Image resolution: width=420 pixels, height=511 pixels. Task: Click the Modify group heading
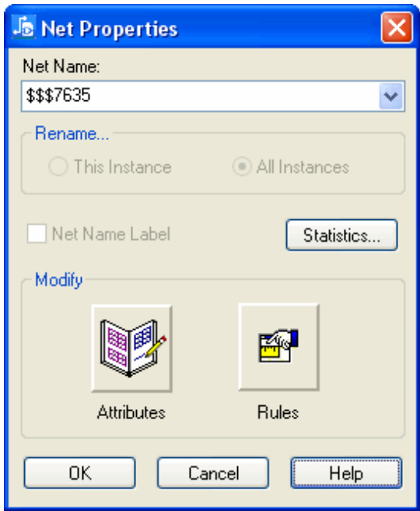59,280
